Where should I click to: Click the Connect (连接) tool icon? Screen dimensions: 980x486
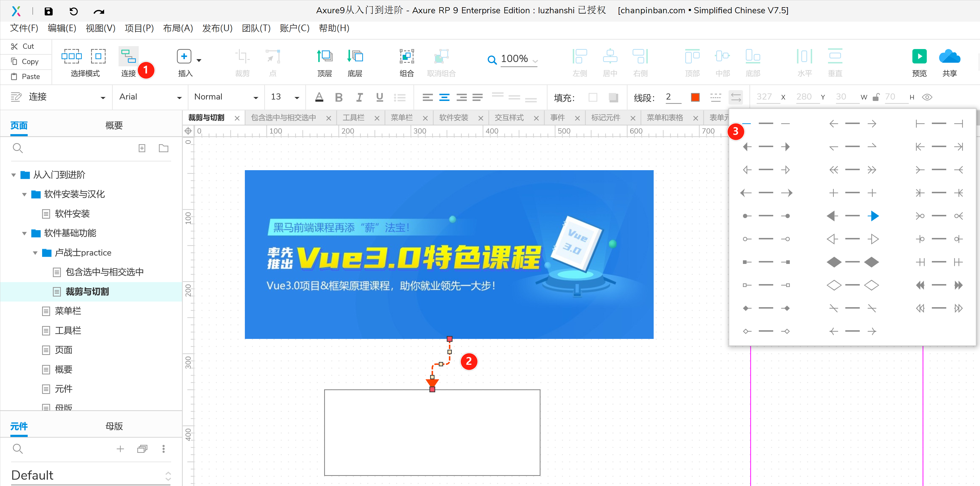(x=128, y=57)
